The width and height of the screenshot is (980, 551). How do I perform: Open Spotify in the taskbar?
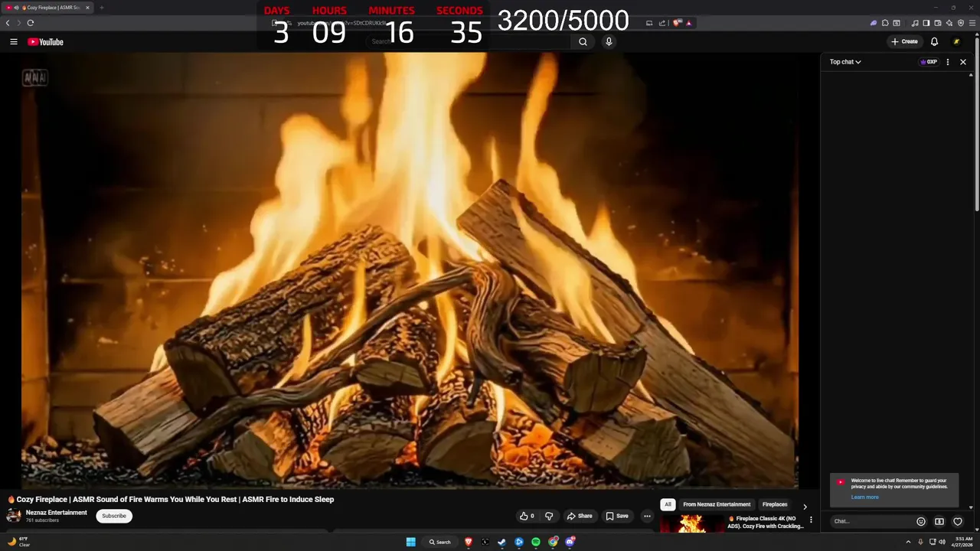pyautogui.click(x=536, y=542)
